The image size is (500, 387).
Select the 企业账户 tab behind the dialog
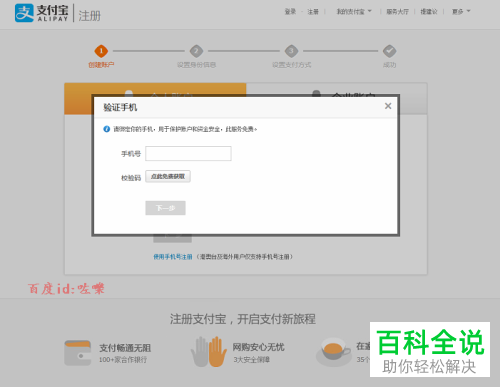point(337,89)
